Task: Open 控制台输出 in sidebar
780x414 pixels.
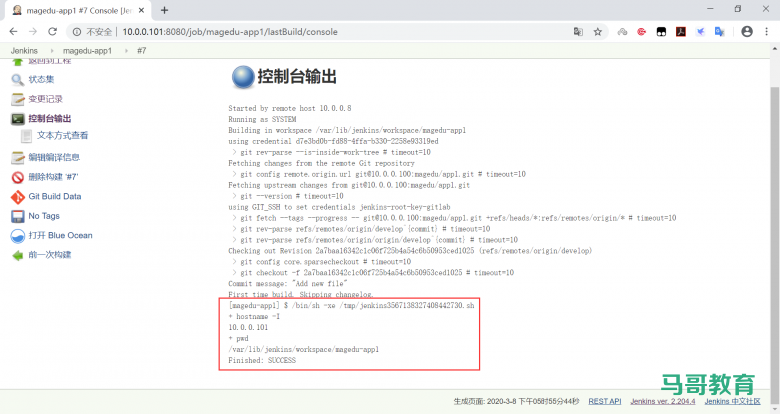Action: tap(50, 118)
